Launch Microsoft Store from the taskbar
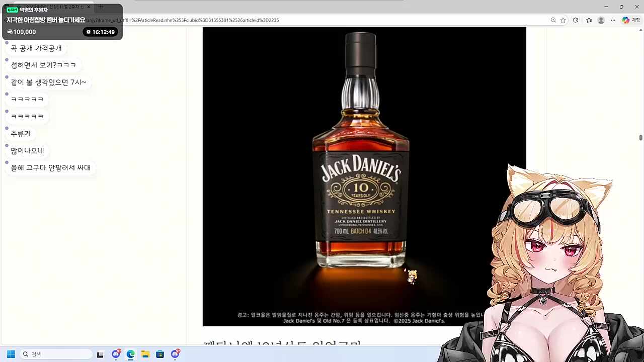 (160, 354)
